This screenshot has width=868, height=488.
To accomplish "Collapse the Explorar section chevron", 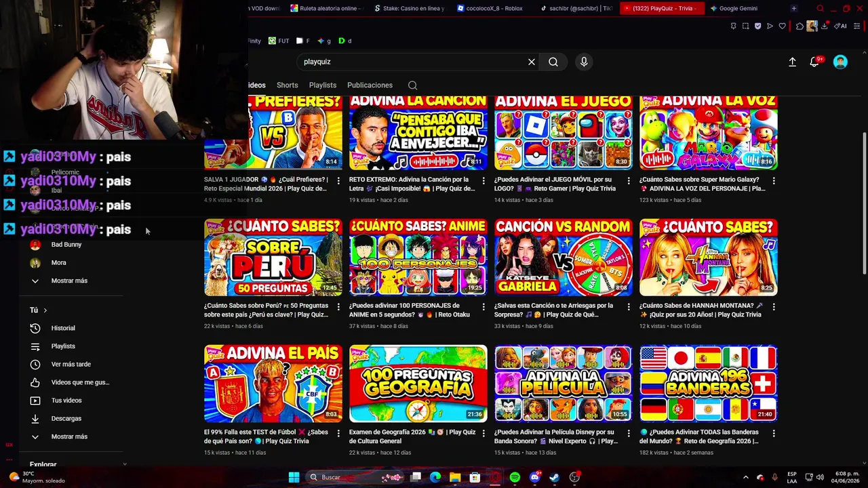I will point(125,464).
